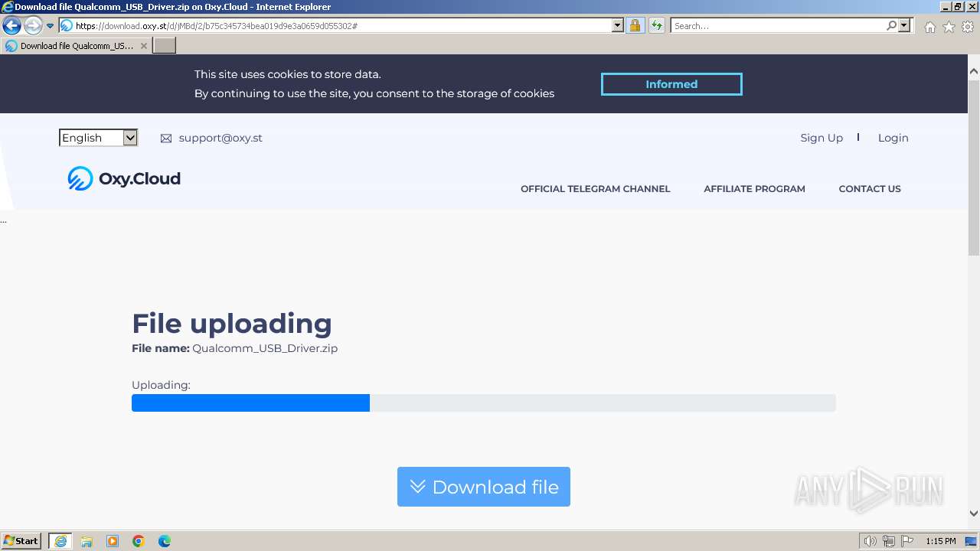Click the Oxy.Cloud logo
This screenshot has height=551, width=980.
coord(124,178)
